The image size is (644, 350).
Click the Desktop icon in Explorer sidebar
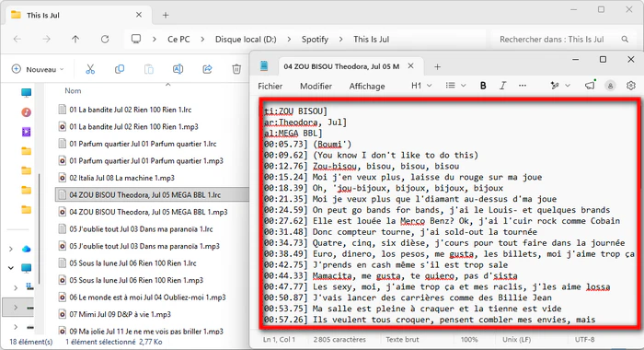(27, 92)
